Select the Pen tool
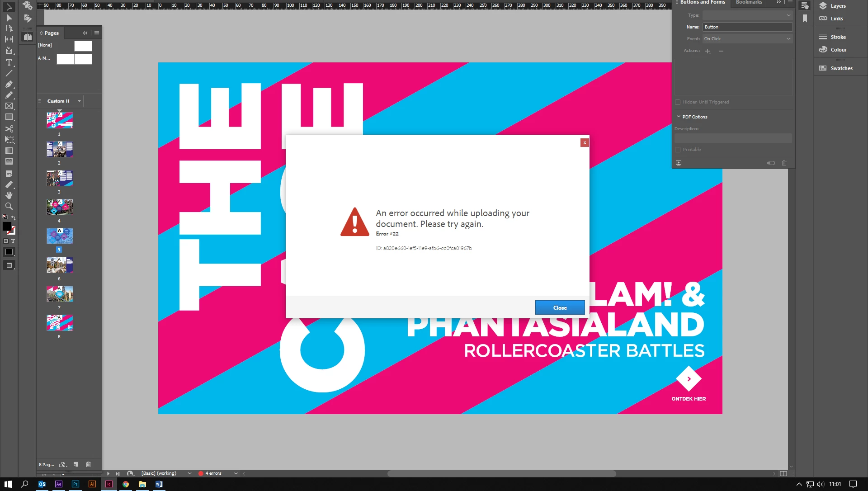 (9, 84)
